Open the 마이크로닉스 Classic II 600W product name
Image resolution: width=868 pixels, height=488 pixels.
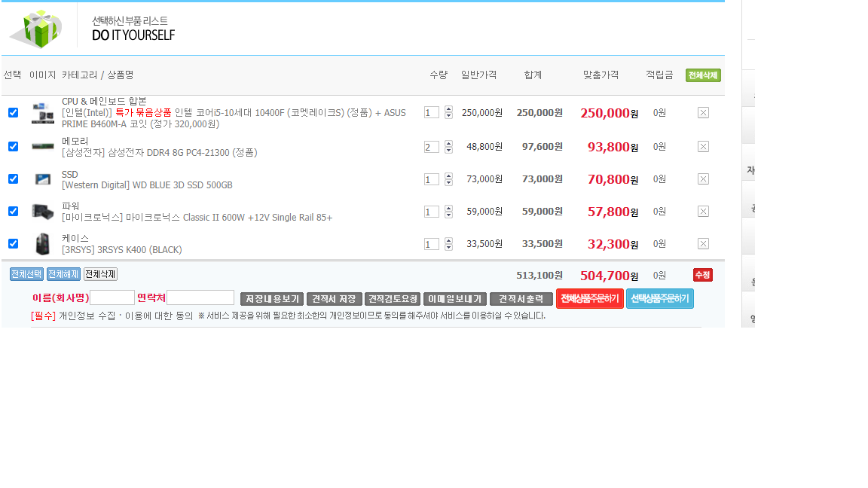click(197, 218)
